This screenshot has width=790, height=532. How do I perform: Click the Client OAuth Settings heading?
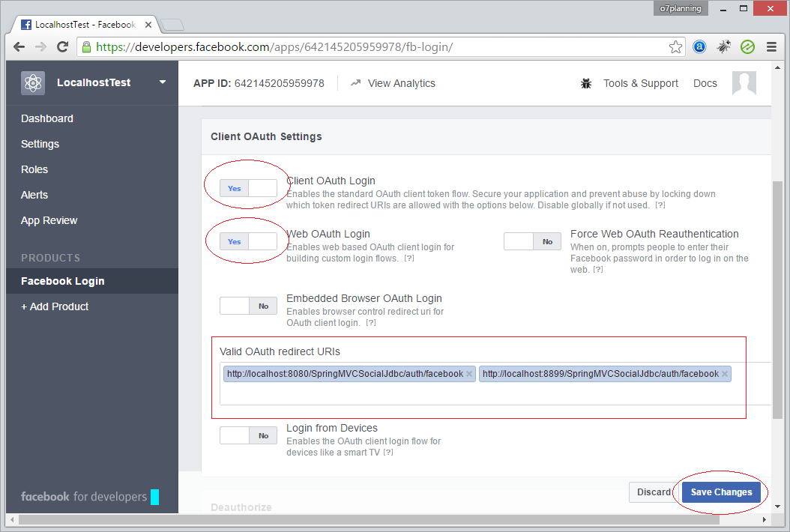pyautogui.click(x=266, y=136)
